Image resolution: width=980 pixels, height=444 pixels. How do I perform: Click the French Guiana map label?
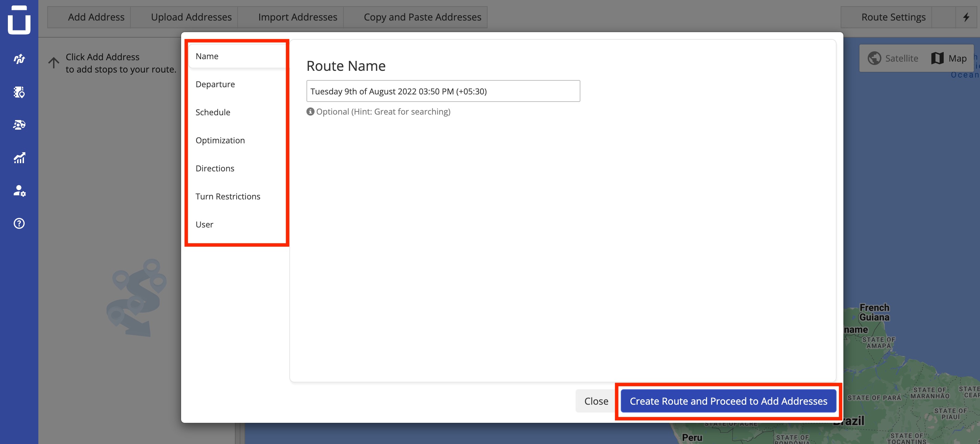(874, 312)
